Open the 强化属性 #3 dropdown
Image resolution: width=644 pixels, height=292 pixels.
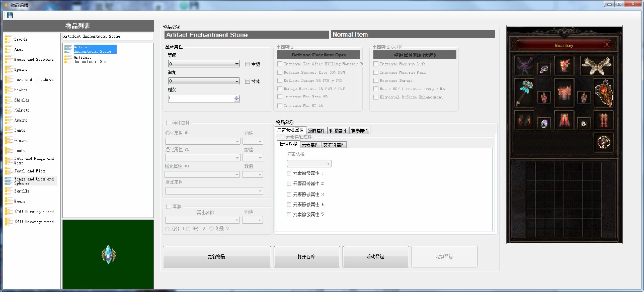[203, 174]
